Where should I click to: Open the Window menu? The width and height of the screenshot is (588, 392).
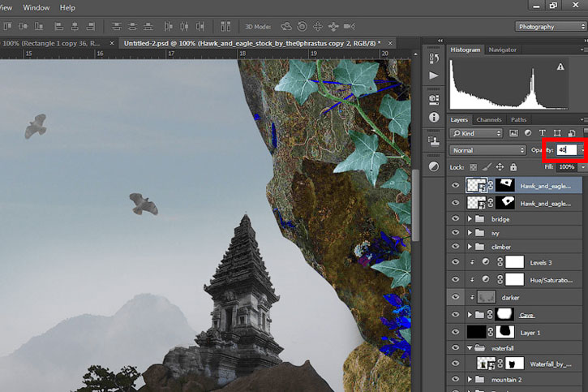coord(36,7)
